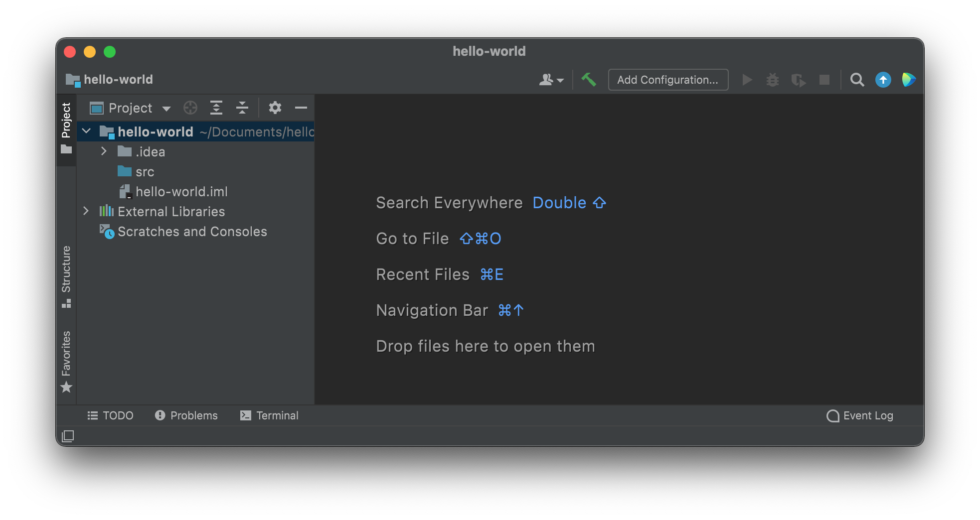
Task: Open the multicolored plugin icon in toolbar
Action: pyautogui.click(x=909, y=80)
